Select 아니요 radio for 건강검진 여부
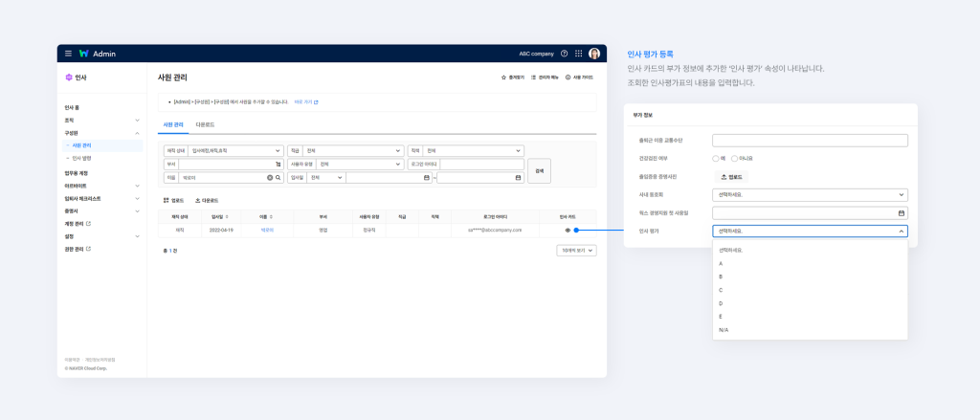Viewport: 980px width, 420px height. (734, 159)
